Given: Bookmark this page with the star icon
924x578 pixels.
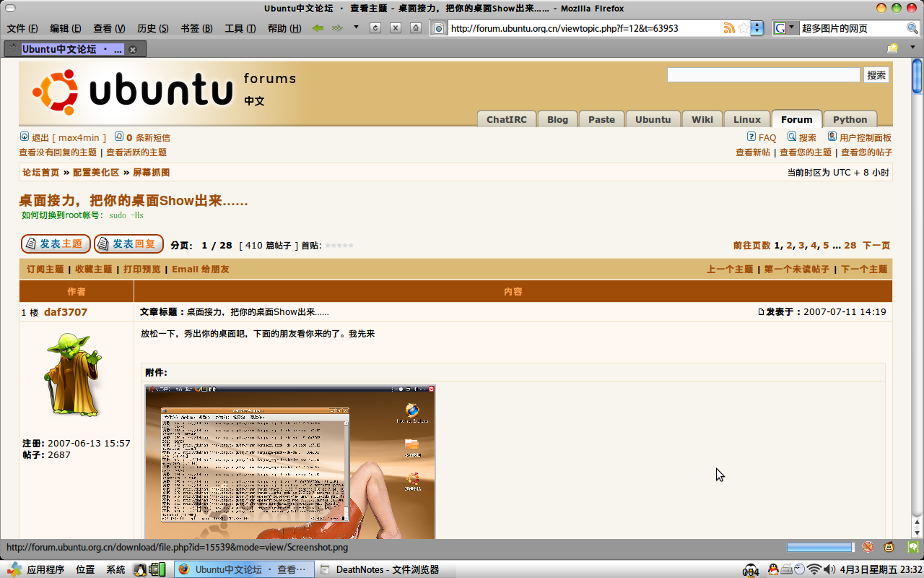Looking at the screenshot, I should coord(743,28).
